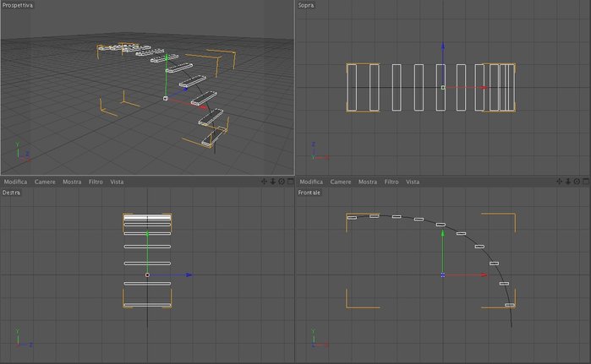Click the rotate view icon above Frontale viewport
591x364 pixels.
[577, 182]
